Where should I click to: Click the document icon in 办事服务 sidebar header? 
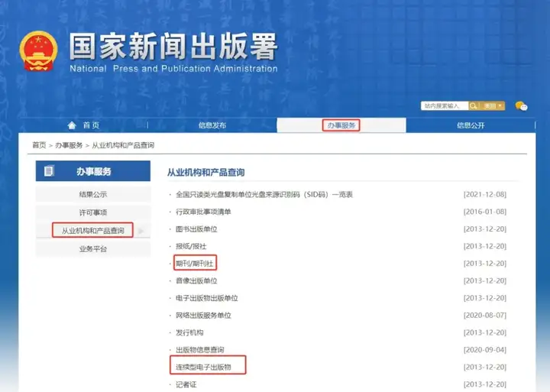tap(49, 171)
